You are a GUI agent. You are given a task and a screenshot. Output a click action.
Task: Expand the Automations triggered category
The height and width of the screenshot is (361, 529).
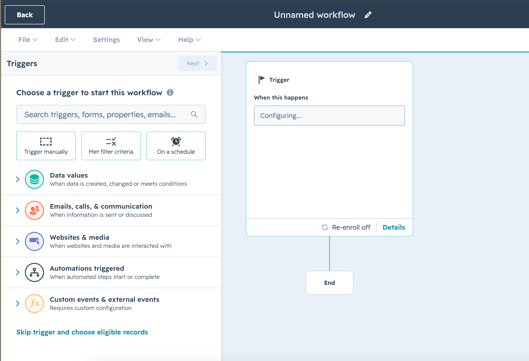pyautogui.click(x=18, y=273)
